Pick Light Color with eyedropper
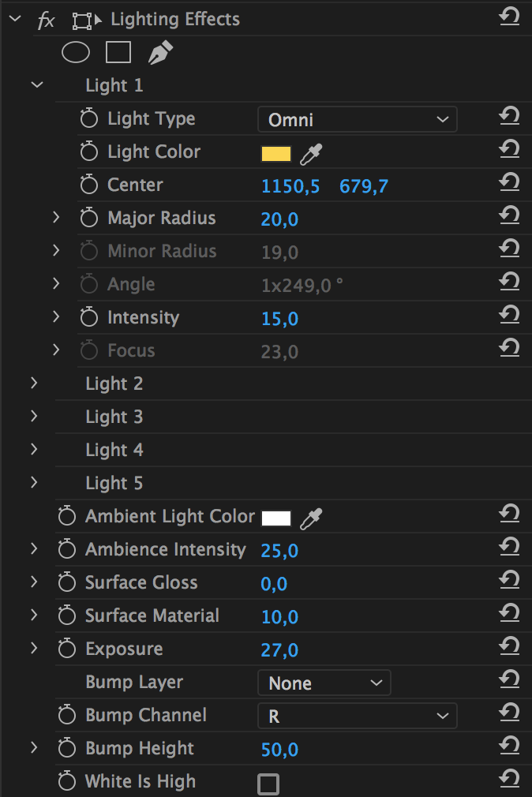The image size is (532, 797). [311, 154]
